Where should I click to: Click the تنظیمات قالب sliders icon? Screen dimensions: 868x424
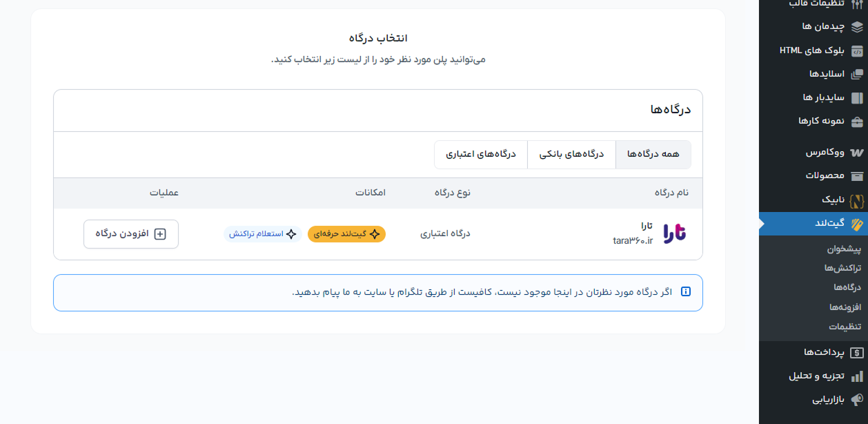click(857, 5)
